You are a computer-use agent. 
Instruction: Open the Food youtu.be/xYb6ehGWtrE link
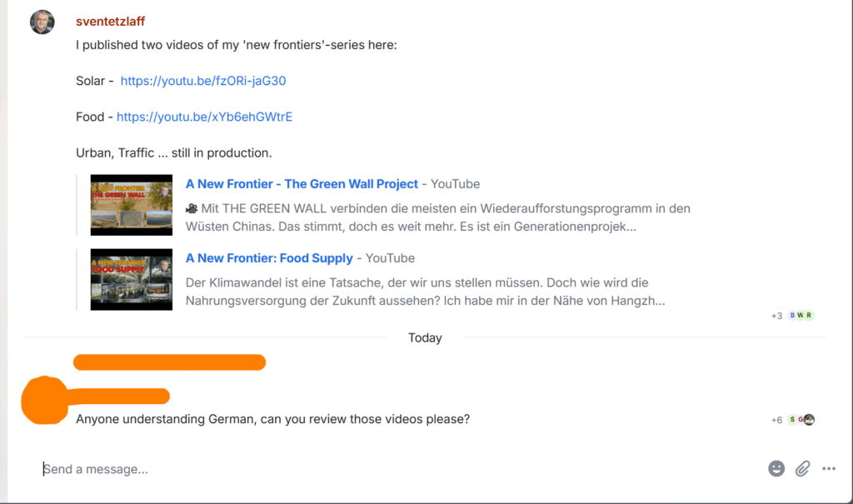pyautogui.click(x=205, y=117)
